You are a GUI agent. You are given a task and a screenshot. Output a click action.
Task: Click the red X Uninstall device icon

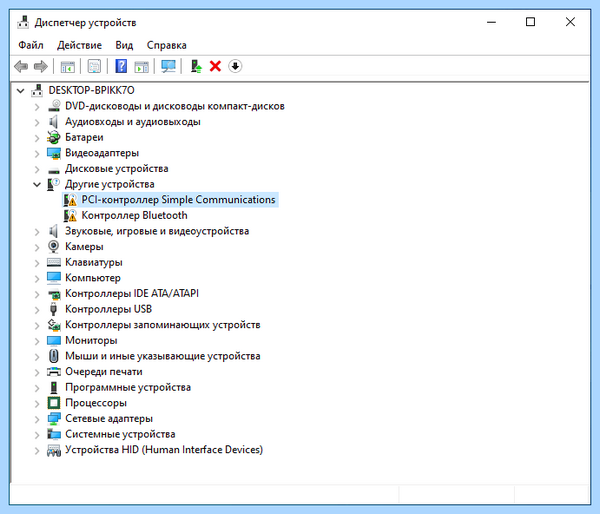pyautogui.click(x=215, y=67)
